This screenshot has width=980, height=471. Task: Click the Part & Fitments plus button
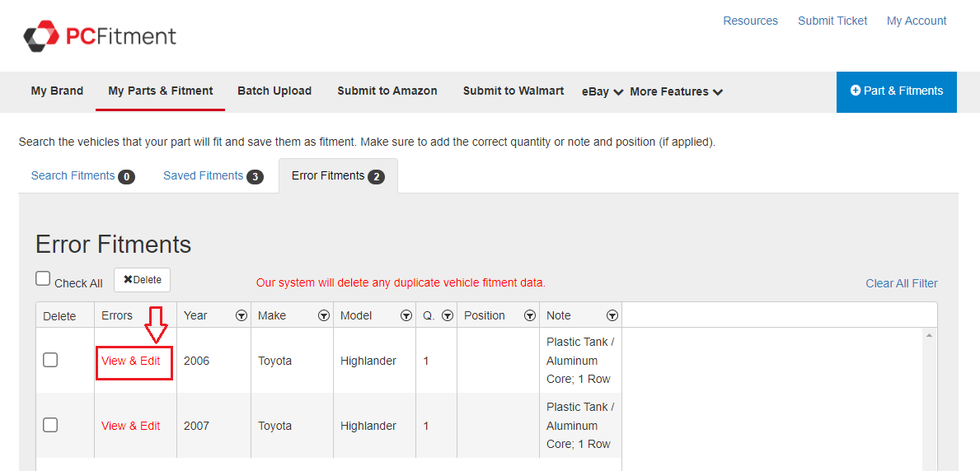(x=896, y=91)
